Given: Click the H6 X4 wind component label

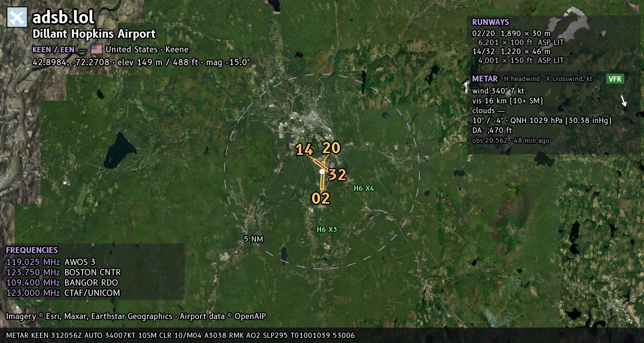Looking at the screenshot, I should (364, 188).
